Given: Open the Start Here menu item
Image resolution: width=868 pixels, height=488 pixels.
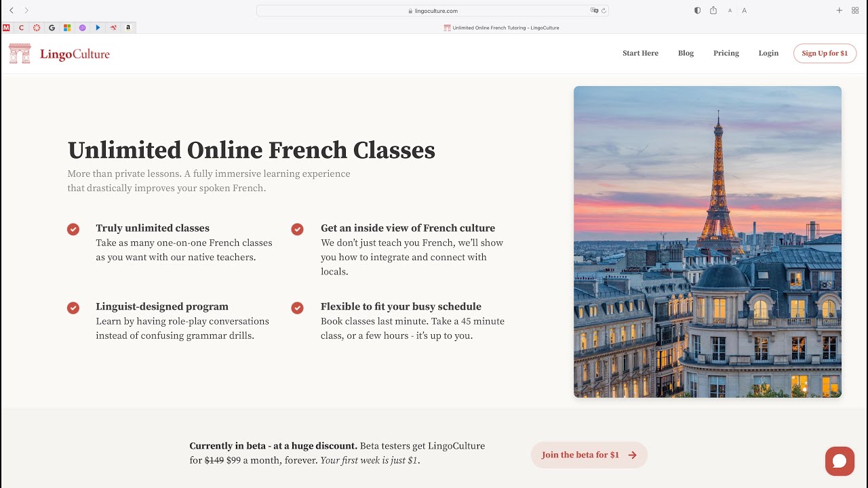Looking at the screenshot, I should coord(640,54).
